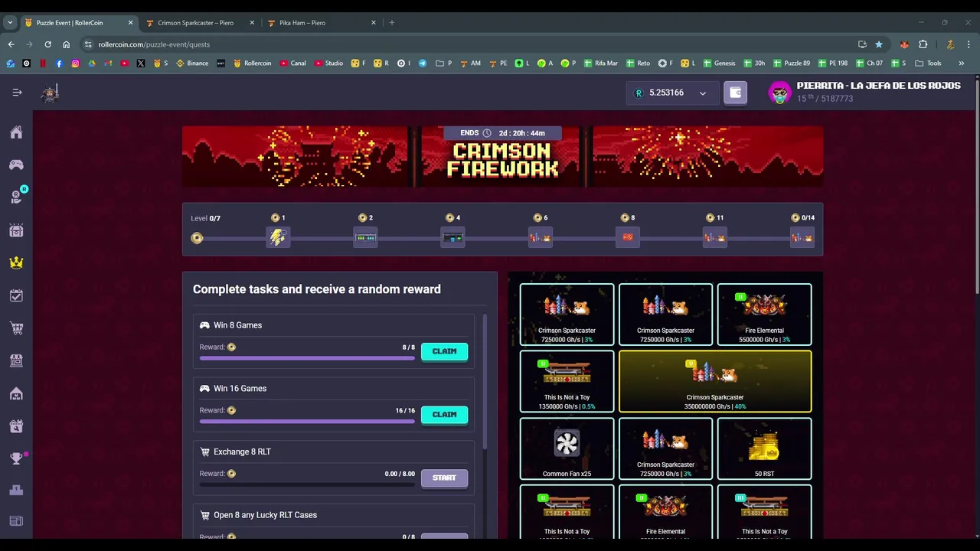Open the treasure chest icon in sidebar

[16, 230]
